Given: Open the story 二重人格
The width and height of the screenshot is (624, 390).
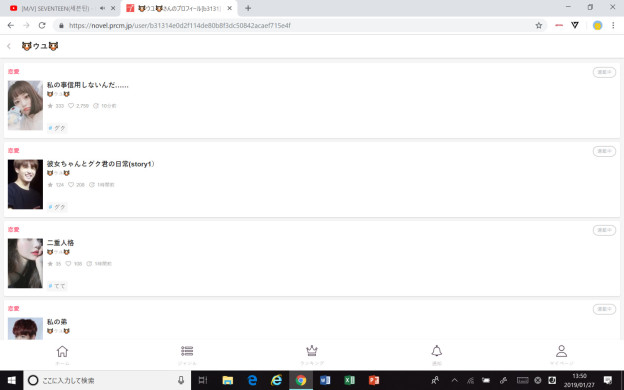Looking at the screenshot, I should pos(60,242).
